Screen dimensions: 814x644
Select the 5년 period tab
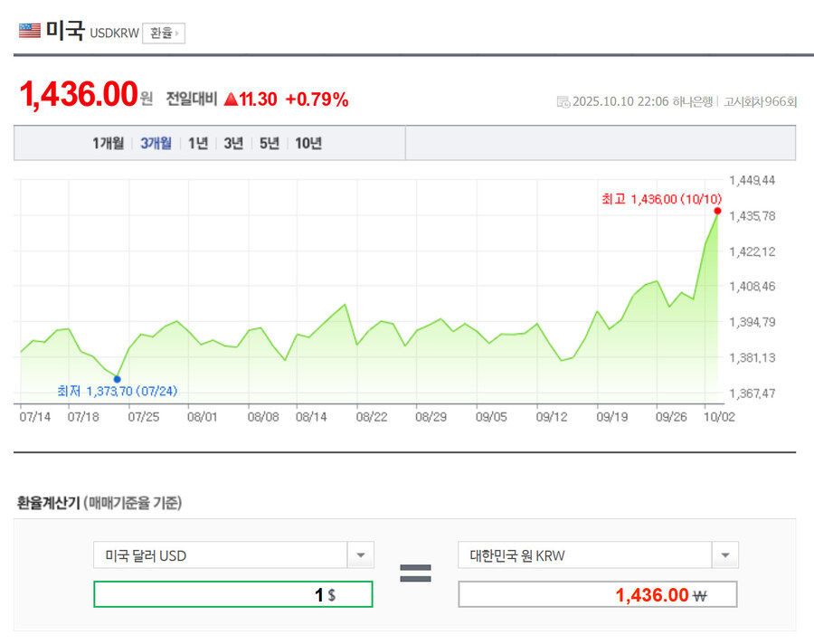pyautogui.click(x=270, y=143)
